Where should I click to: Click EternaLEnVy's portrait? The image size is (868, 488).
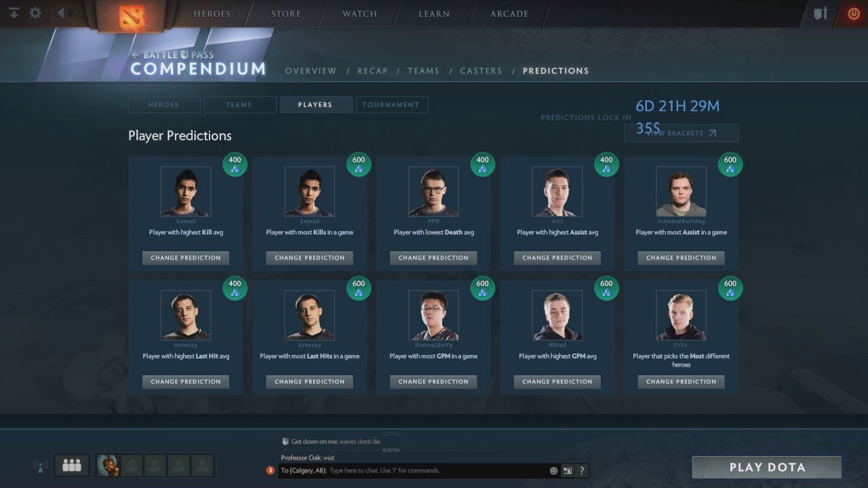433,316
